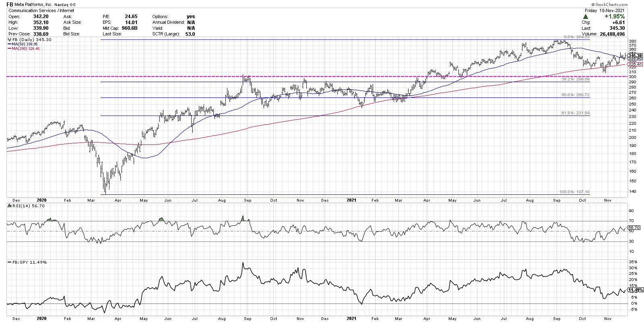Click the 61.8% Fibonacci level label

pos(575,113)
